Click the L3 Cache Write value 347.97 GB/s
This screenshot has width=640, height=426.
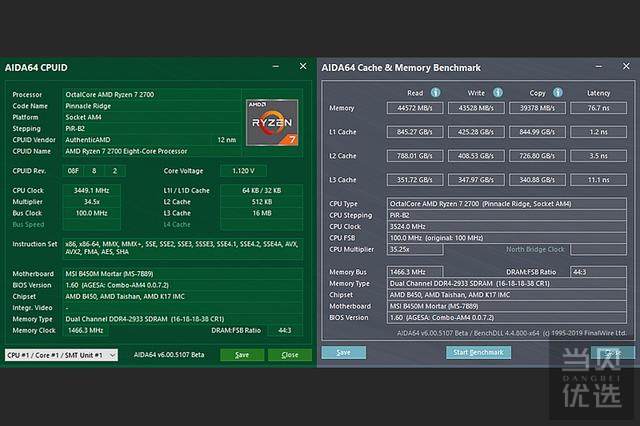tap(476, 180)
